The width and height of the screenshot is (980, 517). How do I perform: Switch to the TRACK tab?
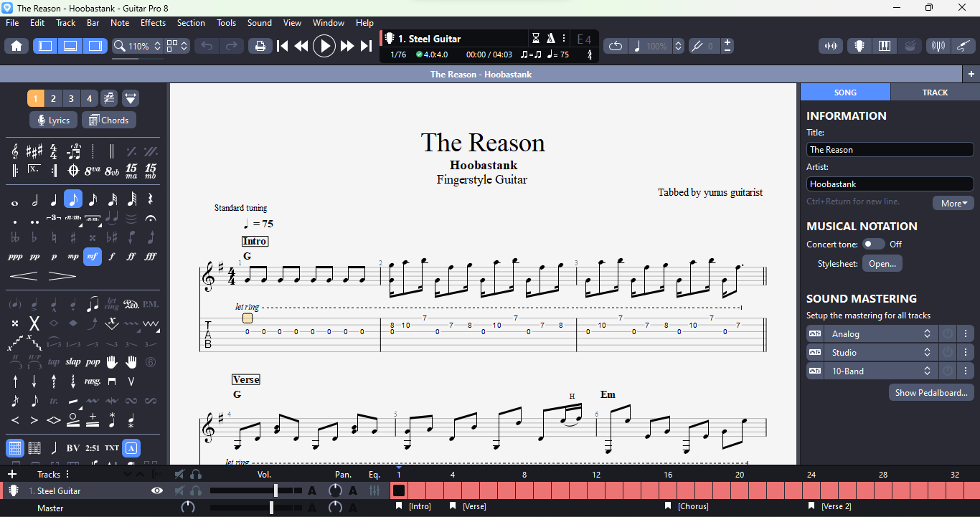[935, 93]
